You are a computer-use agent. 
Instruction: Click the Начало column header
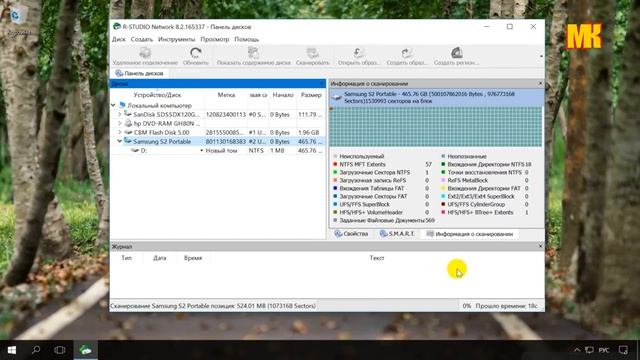click(283, 95)
